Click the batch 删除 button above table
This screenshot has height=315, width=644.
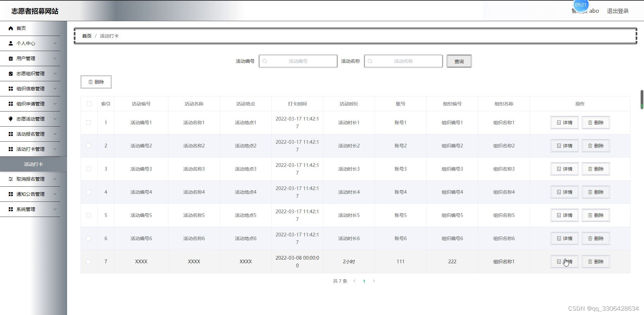(x=96, y=82)
